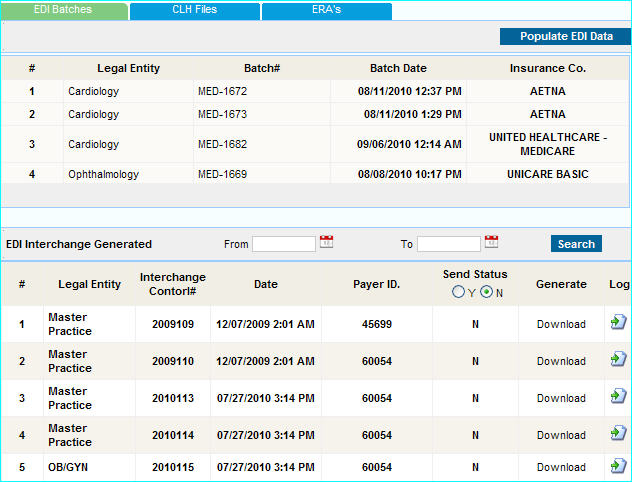The width and height of the screenshot is (632, 482).
Task: Select Send Status N radio button
Action: tap(486, 292)
